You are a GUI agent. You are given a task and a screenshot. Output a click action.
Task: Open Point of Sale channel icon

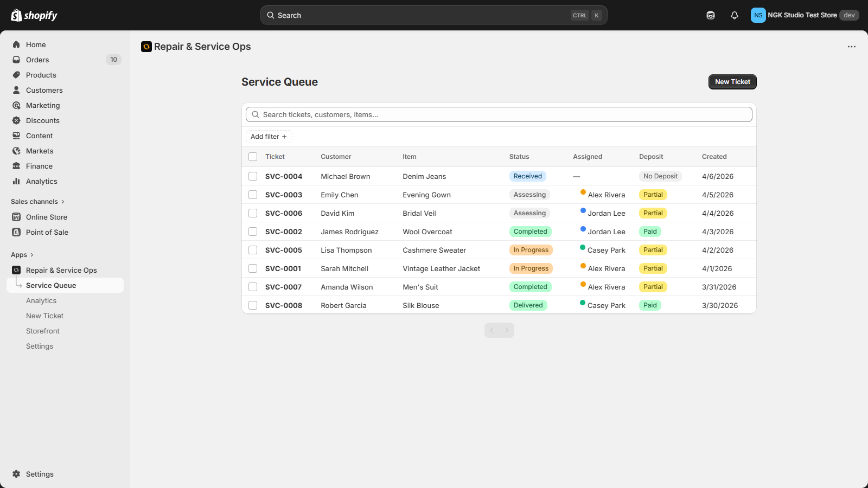tap(16, 232)
